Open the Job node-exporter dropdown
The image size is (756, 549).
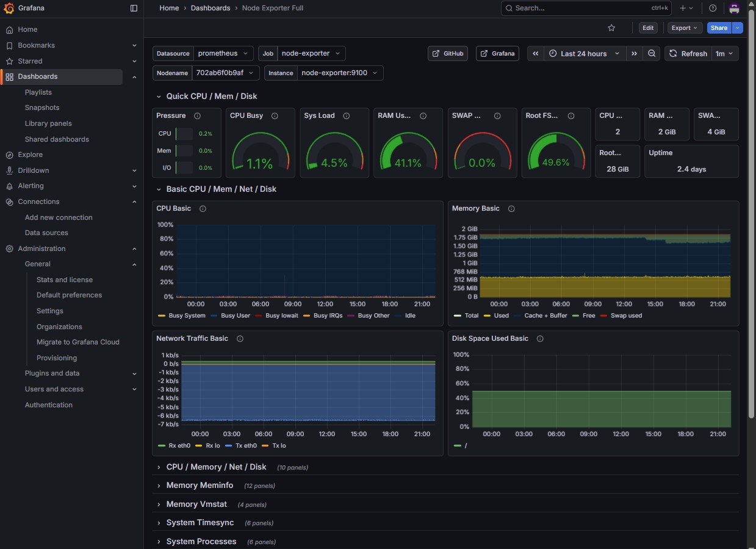coord(312,53)
